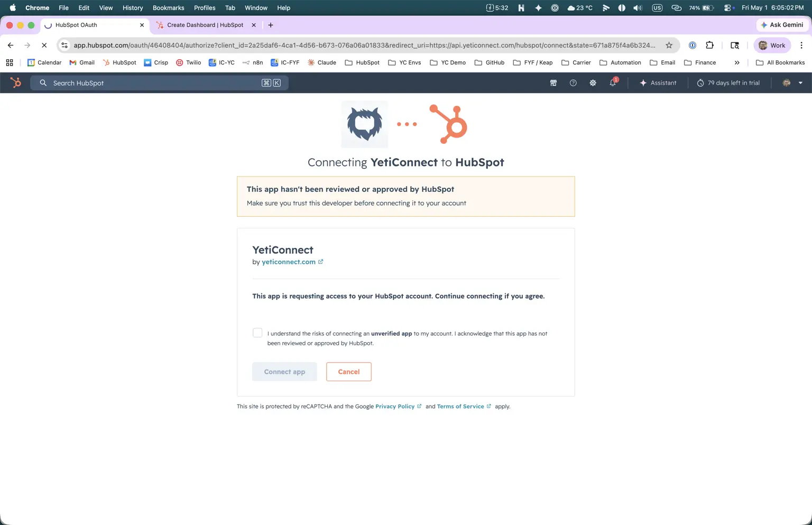Open the n8n bookmark
This screenshot has width=812, height=525.
click(253, 62)
